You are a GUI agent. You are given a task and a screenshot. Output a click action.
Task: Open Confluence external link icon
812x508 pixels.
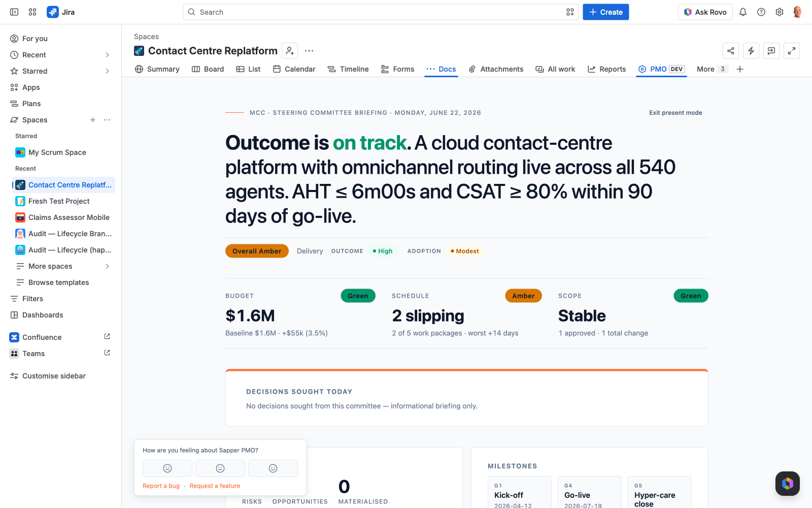tap(107, 337)
